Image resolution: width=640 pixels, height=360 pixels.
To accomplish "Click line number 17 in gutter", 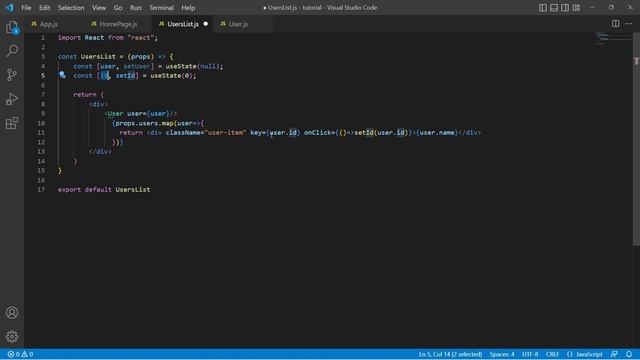I will tap(41, 189).
